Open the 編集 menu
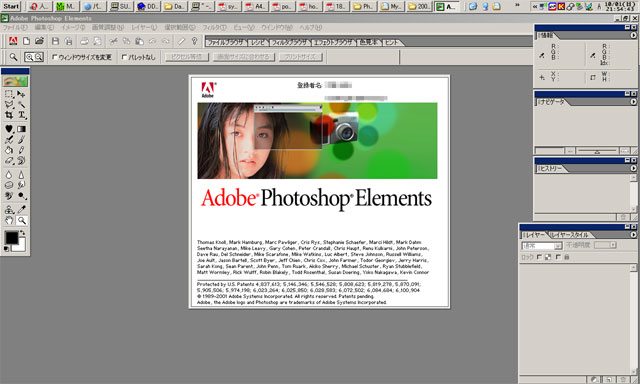The height and width of the screenshot is (384, 640). click(44, 28)
